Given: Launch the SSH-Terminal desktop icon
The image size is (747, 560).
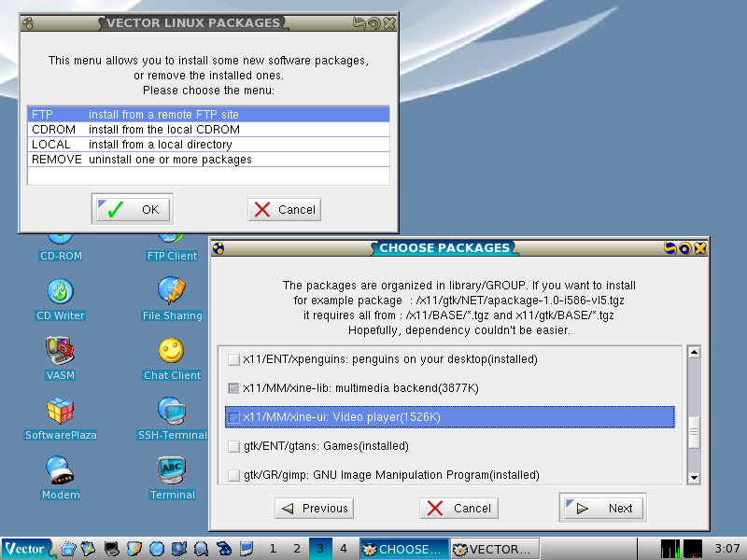Looking at the screenshot, I should pos(172,412).
